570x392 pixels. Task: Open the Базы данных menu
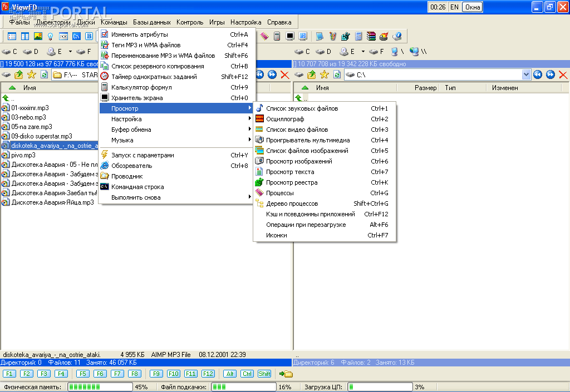click(x=151, y=22)
